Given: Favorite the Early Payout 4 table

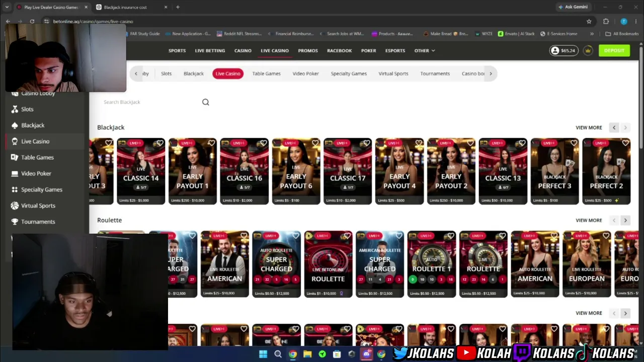Looking at the screenshot, I should click(419, 143).
